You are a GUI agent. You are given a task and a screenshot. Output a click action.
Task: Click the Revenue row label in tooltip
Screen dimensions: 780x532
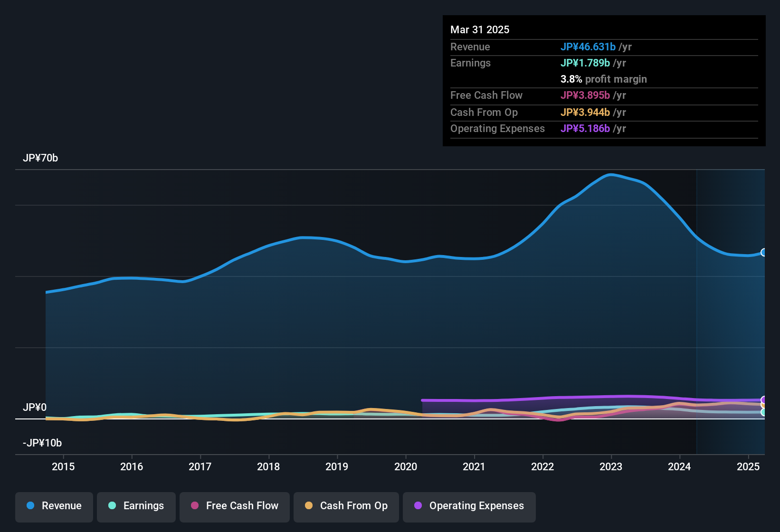(x=470, y=47)
